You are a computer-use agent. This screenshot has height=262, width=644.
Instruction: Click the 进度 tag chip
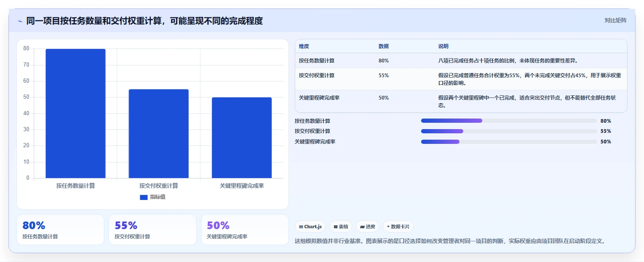(x=367, y=227)
